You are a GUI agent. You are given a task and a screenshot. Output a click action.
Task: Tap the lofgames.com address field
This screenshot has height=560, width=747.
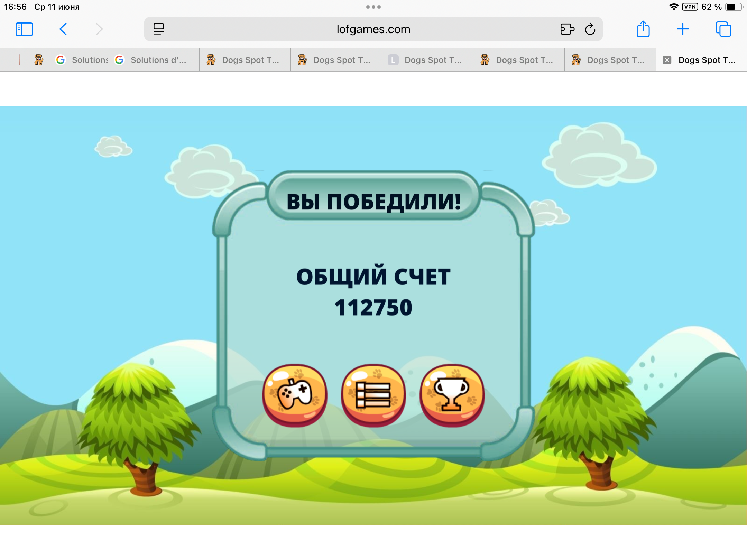(x=373, y=29)
